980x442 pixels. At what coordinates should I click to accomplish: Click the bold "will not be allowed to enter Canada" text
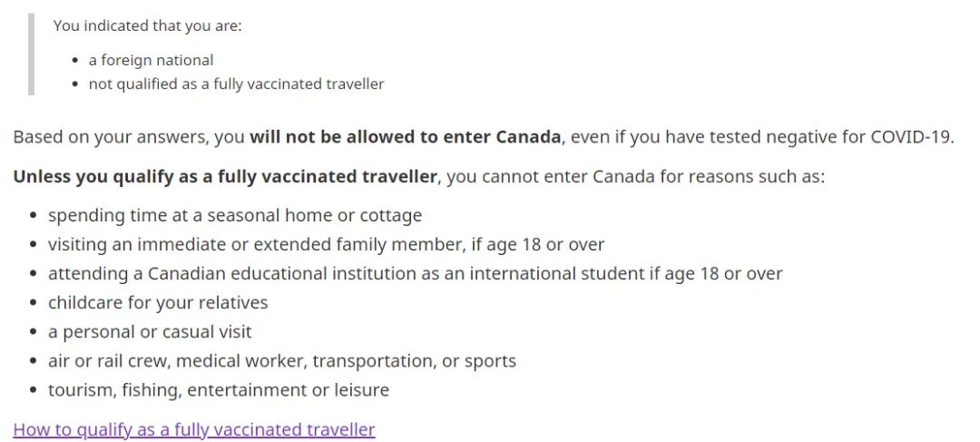tap(405, 137)
